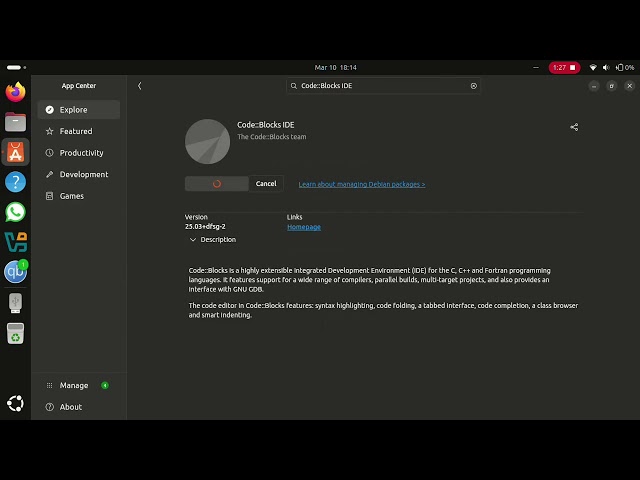Open Learn about managing Debian packages link

[362, 184]
